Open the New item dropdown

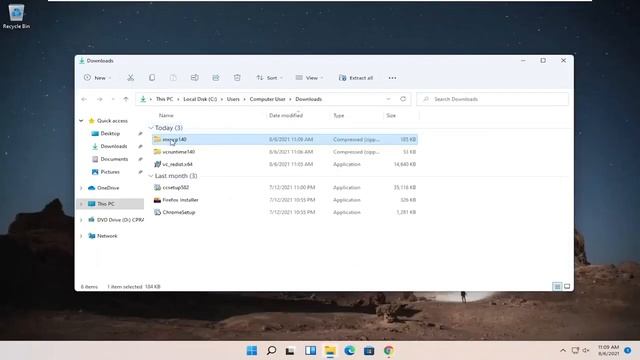[98, 78]
